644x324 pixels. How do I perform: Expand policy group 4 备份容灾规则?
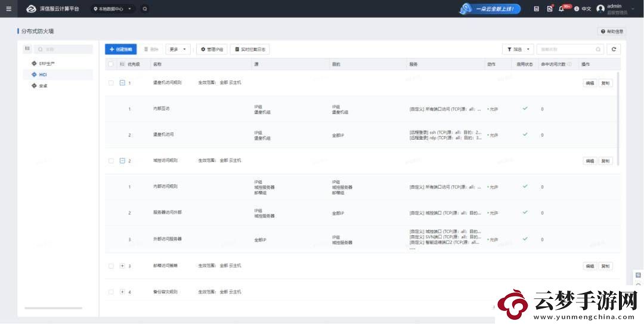tap(122, 292)
